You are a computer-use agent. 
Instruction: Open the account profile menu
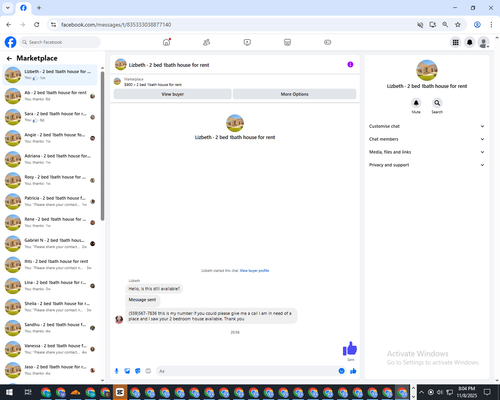pos(484,42)
